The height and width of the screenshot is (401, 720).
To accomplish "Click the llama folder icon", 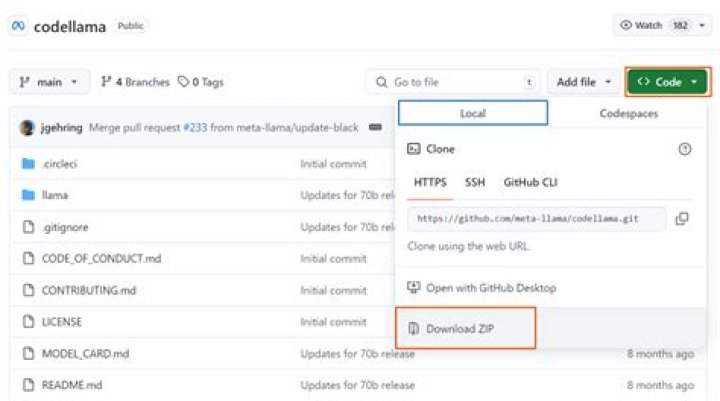I will [x=28, y=195].
